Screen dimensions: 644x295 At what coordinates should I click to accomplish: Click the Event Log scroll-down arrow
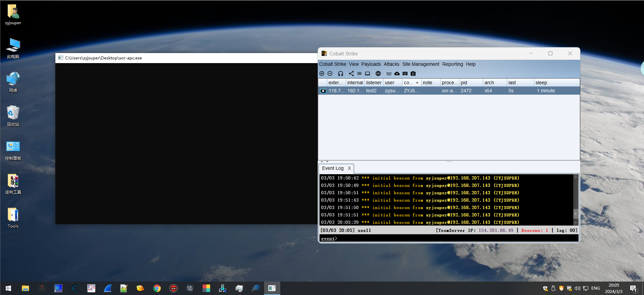point(576,223)
